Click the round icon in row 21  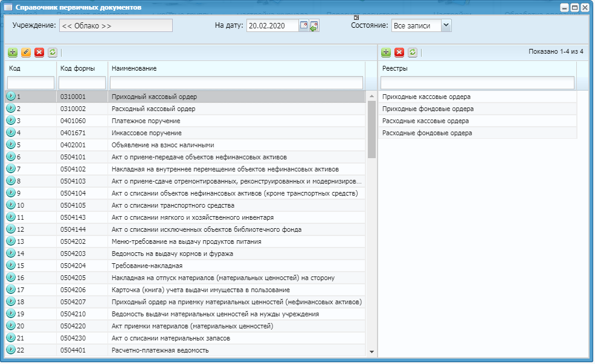[11, 338]
